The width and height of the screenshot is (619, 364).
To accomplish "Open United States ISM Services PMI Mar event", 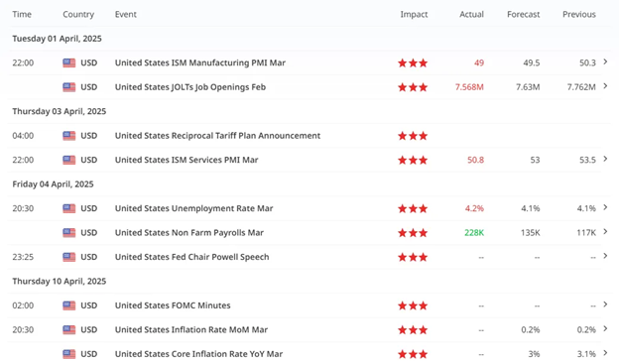I will (186, 160).
